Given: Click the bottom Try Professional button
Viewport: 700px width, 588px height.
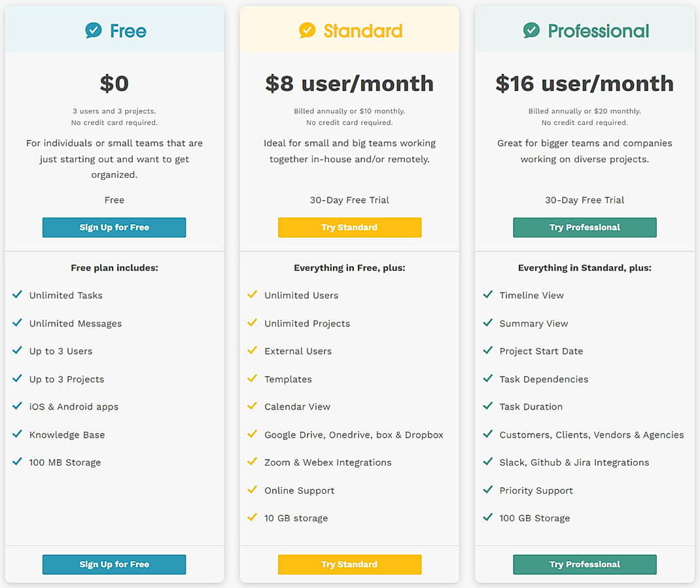Looking at the screenshot, I should pos(584,564).
